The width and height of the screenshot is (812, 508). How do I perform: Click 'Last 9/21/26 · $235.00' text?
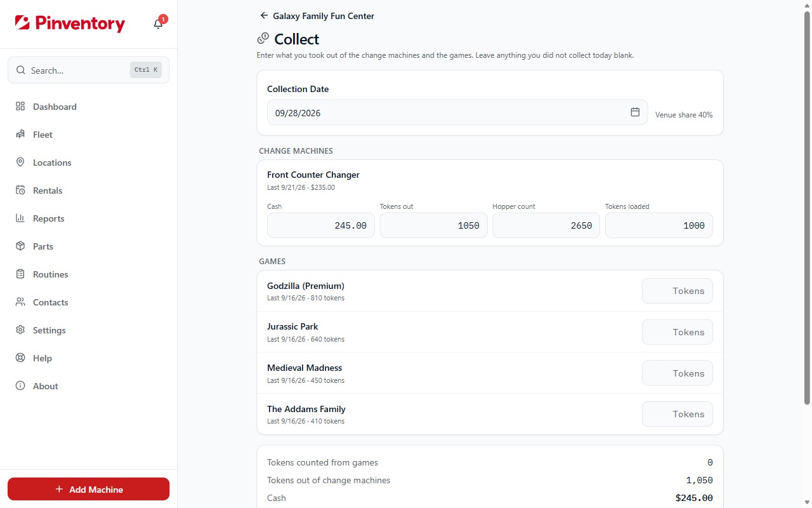click(x=301, y=187)
